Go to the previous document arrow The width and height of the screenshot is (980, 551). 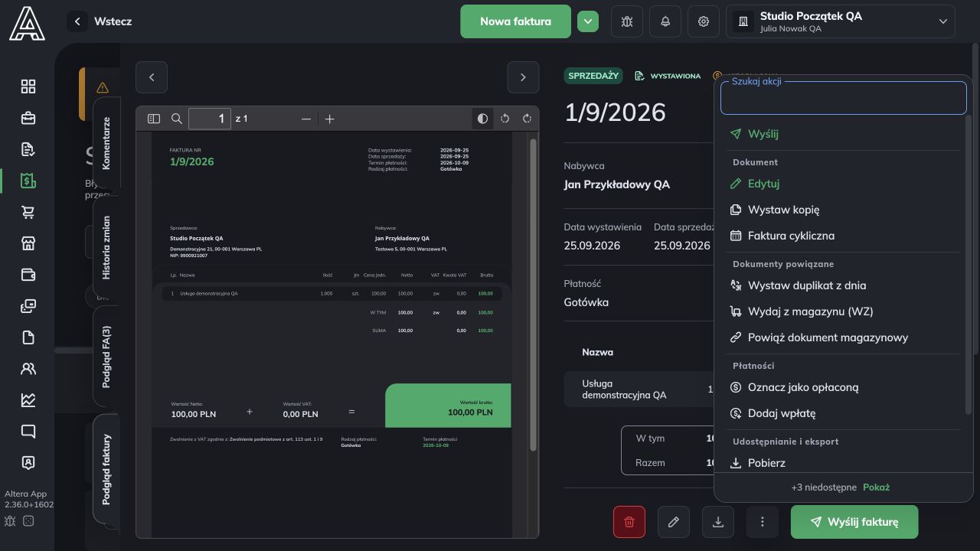pos(152,77)
